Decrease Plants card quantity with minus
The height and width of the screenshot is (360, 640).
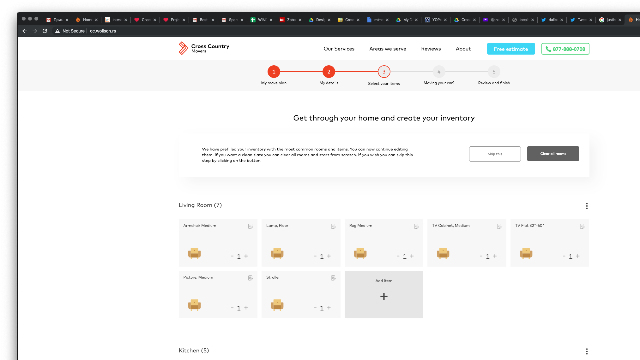pos(315,308)
